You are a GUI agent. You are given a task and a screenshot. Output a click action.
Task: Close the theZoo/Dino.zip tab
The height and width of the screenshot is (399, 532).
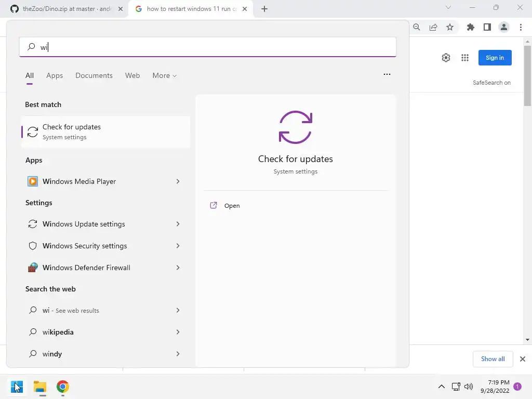(x=121, y=9)
